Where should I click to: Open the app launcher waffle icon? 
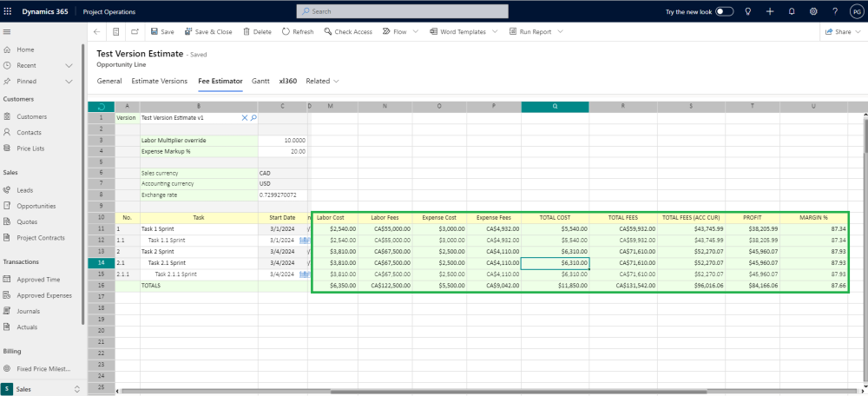[8, 11]
